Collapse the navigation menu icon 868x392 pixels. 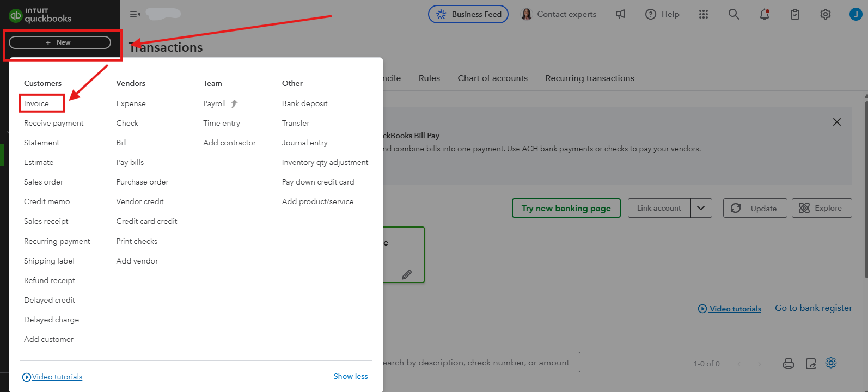point(135,14)
